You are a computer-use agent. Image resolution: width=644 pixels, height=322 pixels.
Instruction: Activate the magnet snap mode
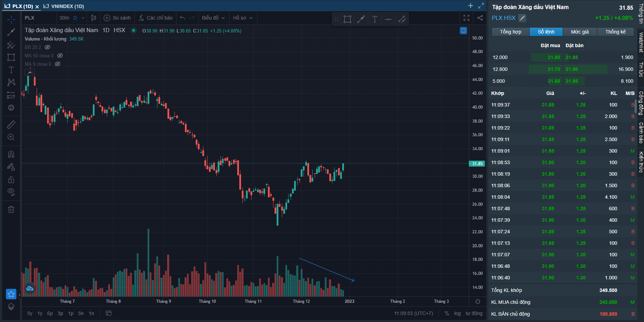pyautogui.click(x=11, y=154)
